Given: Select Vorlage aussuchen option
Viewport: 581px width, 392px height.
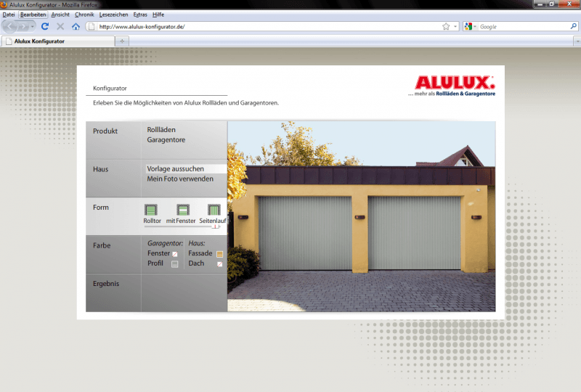Looking at the screenshot, I should point(175,168).
